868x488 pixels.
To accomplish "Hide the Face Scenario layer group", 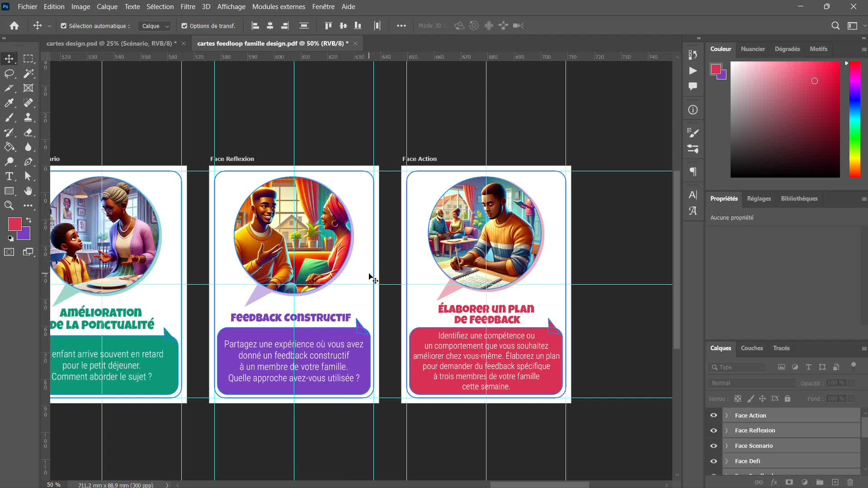I will pyautogui.click(x=714, y=446).
